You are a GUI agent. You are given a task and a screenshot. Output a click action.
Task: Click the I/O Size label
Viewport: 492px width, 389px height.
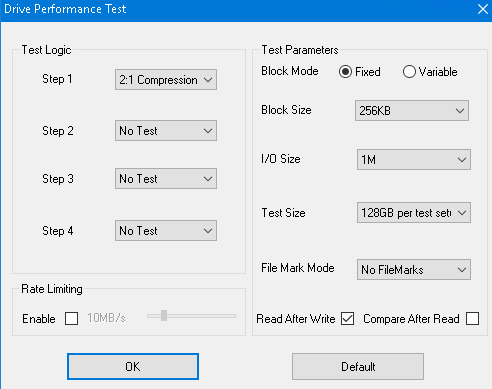[x=281, y=159]
